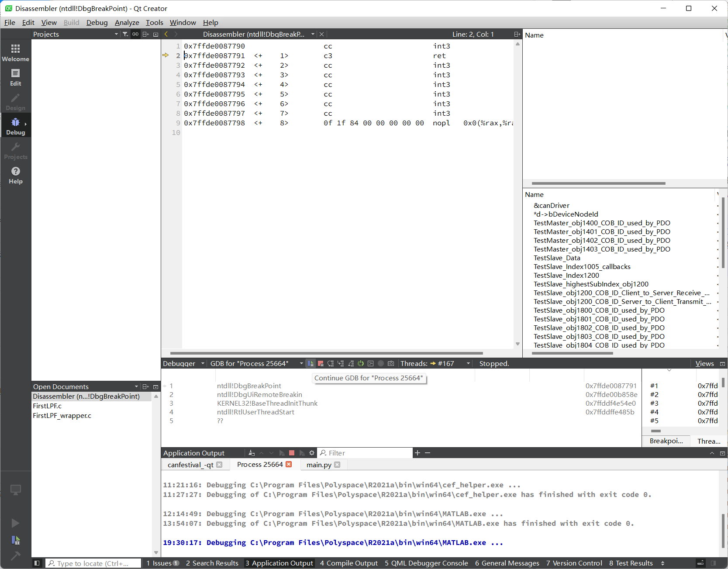Viewport: 728px width, 569px height.
Task: Clear the Application Output pane
Action: point(251,453)
